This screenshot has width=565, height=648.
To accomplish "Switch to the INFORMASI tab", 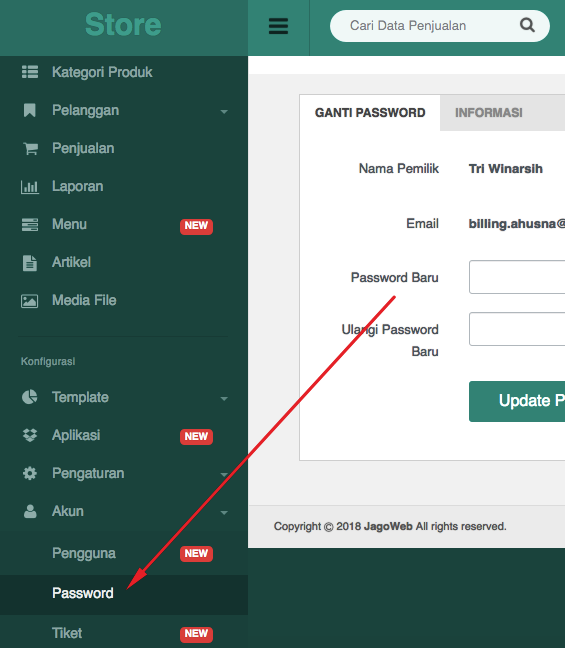I will coord(489,113).
